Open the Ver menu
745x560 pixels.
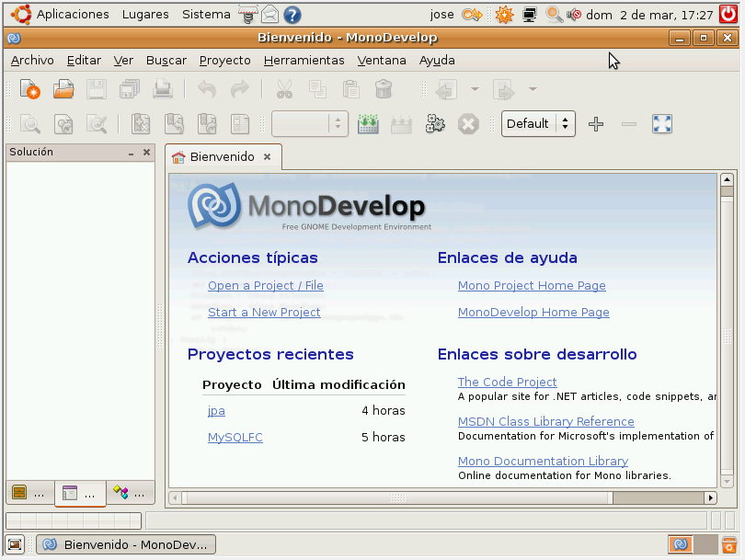pyautogui.click(x=123, y=61)
